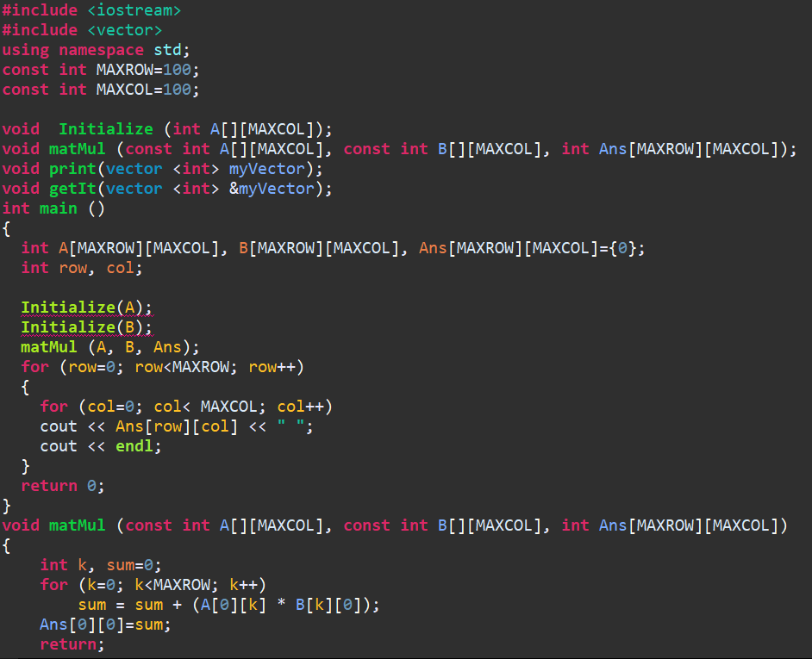Click the print function prototype
This screenshot has height=659, width=812.
[72, 168]
